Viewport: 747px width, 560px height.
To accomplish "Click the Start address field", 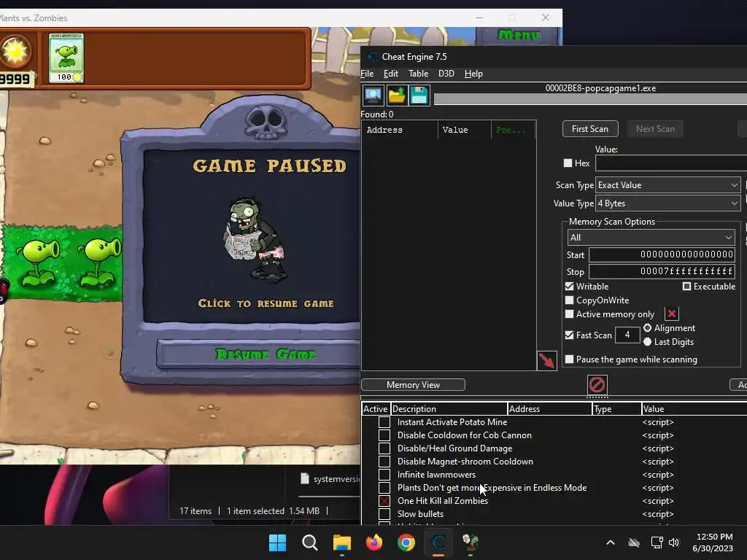I will 662,254.
